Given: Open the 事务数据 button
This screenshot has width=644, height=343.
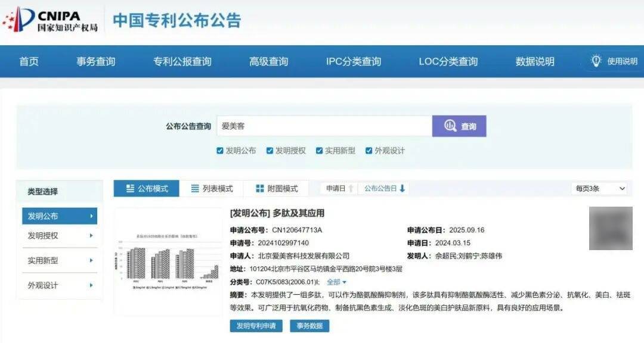Looking at the screenshot, I should (x=308, y=326).
